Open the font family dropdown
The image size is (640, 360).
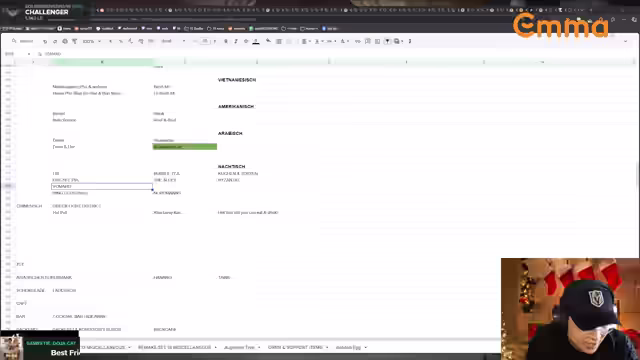(x=173, y=41)
